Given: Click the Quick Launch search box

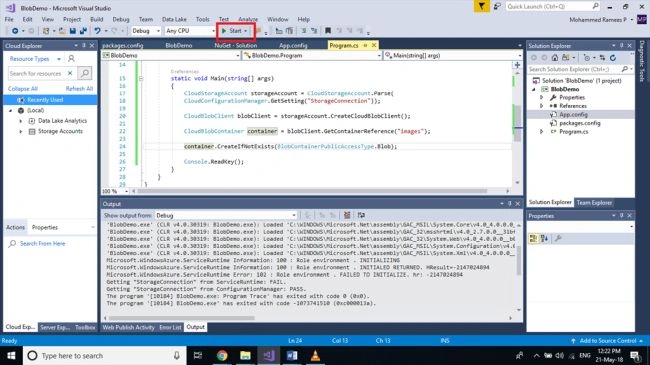Looking at the screenshot, I should pyautogui.click(x=553, y=6).
